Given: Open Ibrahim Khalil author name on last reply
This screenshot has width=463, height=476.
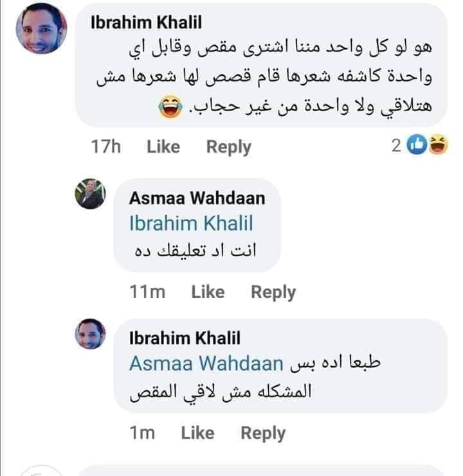Looking at the screenshot, I should click(x=185, y=338).
